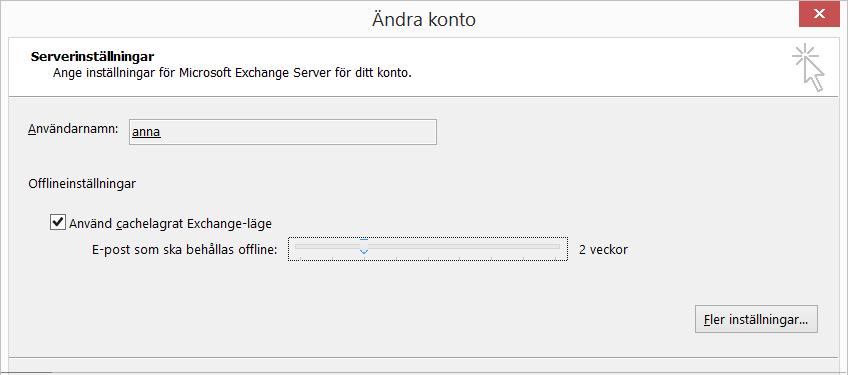This screenshot has width=848, height=375.
Task: Click the 'Ange inställningar för Microsoft Exchange Server' description
Action: point(233,73)
